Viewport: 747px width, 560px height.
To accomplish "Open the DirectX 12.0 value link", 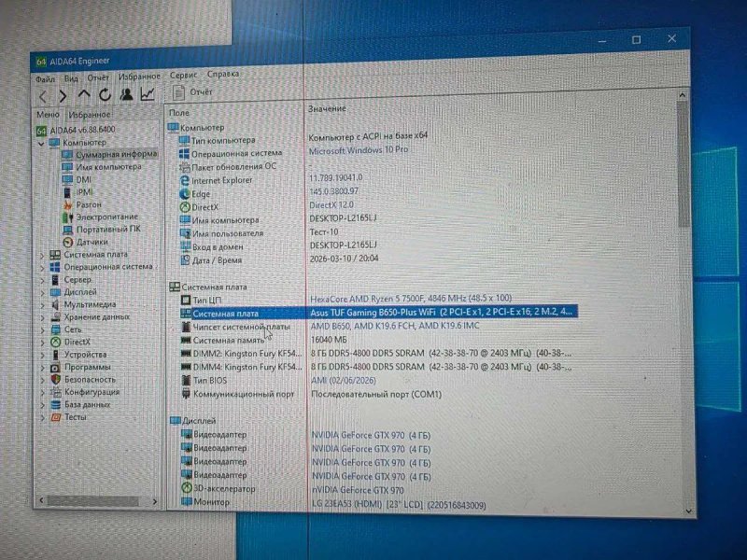I will (x=331, y=204).
